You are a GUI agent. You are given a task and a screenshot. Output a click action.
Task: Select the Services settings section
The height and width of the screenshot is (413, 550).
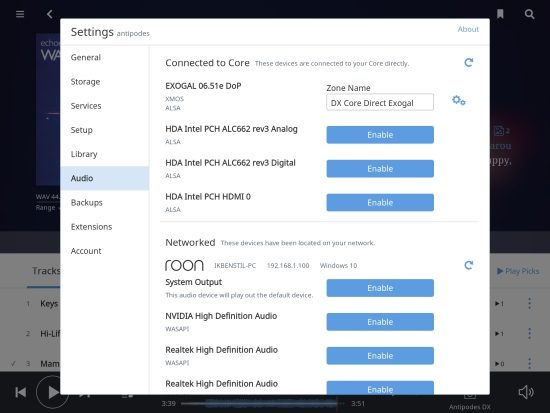[105, 106]
